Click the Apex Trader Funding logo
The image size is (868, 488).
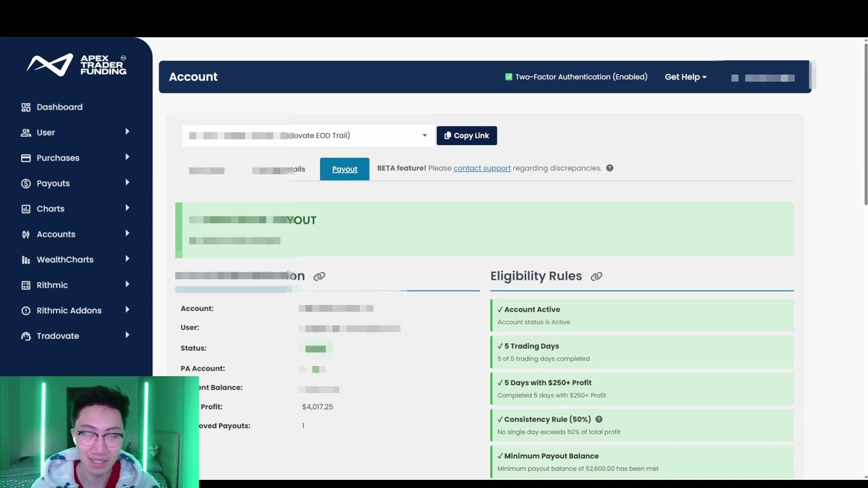(77, 65)
